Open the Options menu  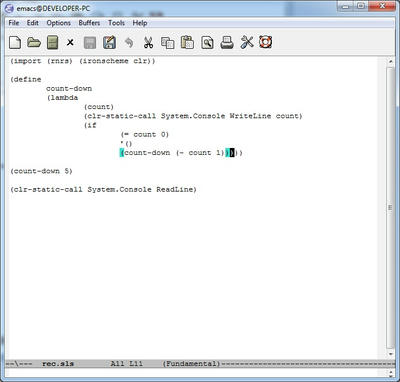pyautogui.click(x=59, y=23)
